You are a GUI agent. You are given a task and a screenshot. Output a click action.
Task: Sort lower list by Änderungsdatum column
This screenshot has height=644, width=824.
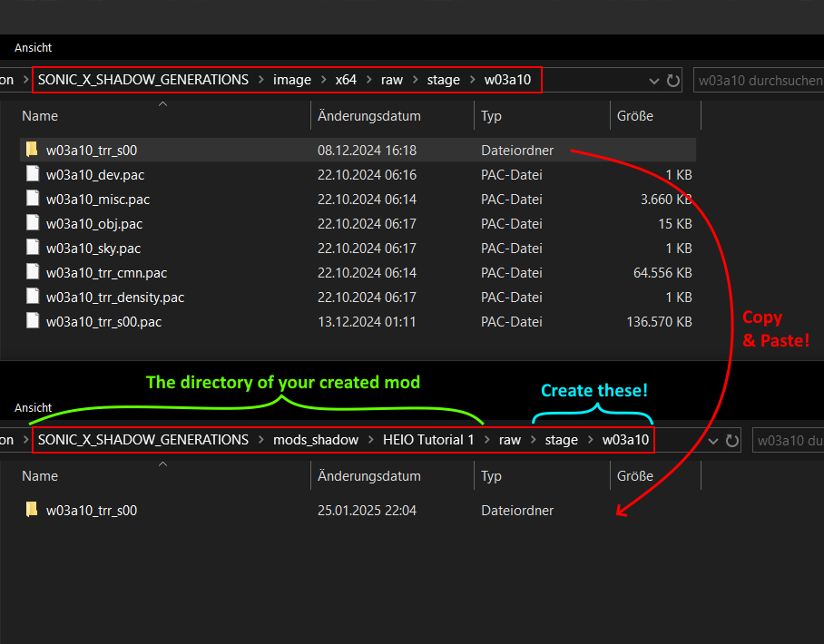369,476
